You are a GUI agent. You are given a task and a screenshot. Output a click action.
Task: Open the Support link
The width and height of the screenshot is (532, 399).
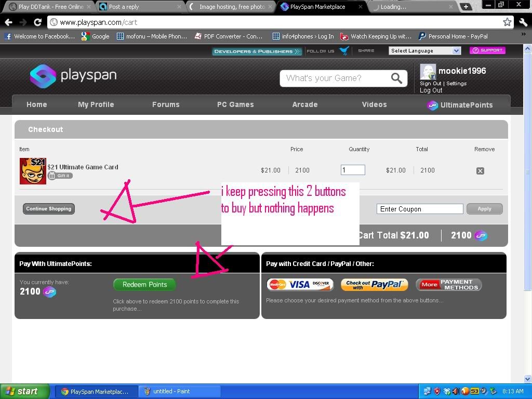tap(487, 50)
